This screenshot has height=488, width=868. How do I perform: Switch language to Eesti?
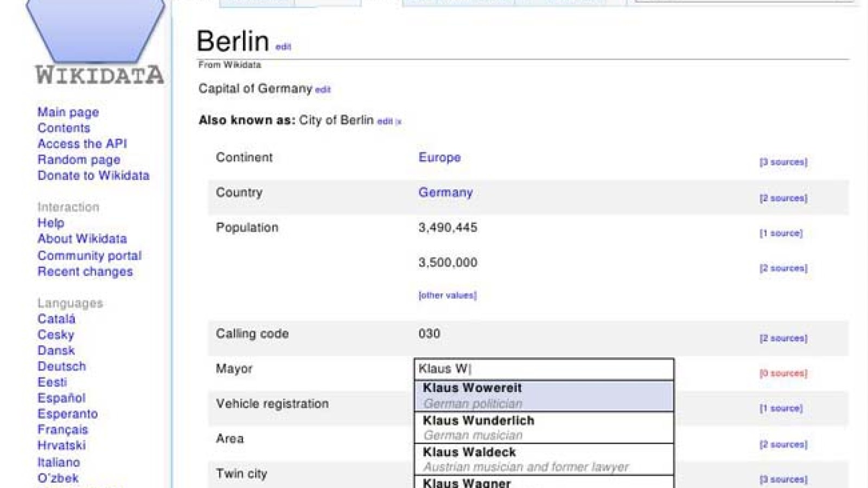pyautogui.click(x=52, y=382)
